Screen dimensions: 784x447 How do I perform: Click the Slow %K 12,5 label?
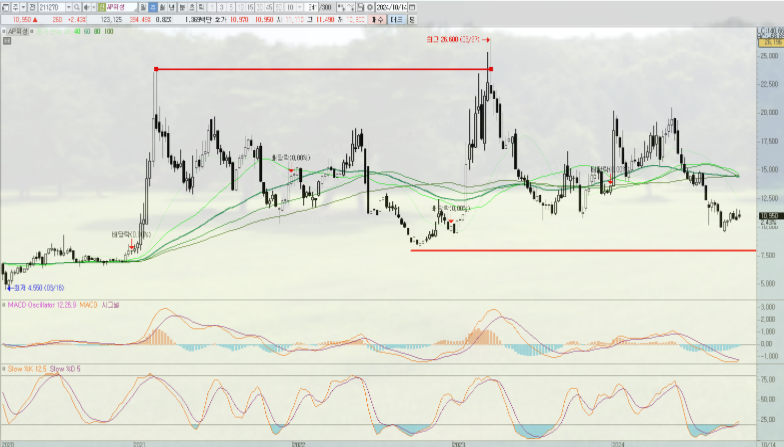[26, 369]
